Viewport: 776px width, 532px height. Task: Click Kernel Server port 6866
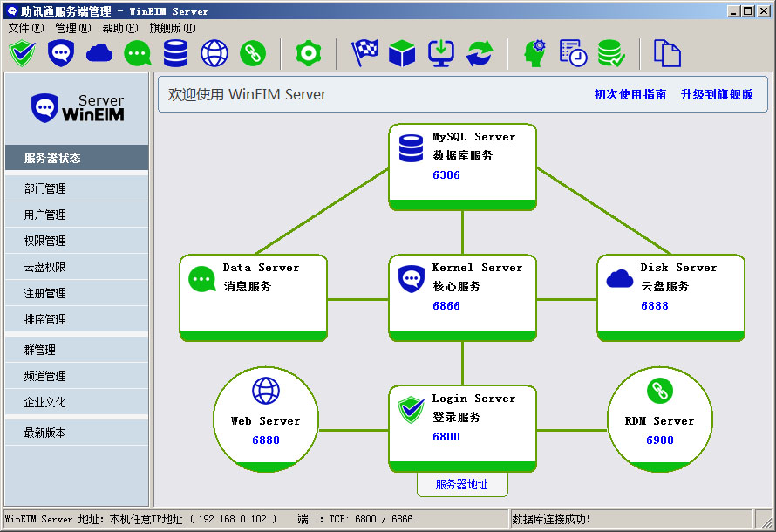click(x=446, y=306)
